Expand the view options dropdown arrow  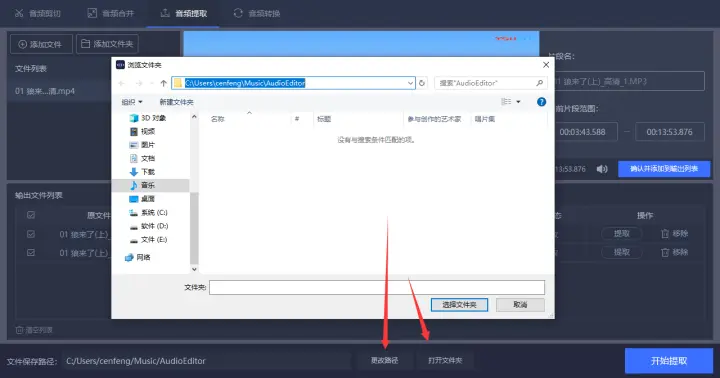(x=518, y=102)
